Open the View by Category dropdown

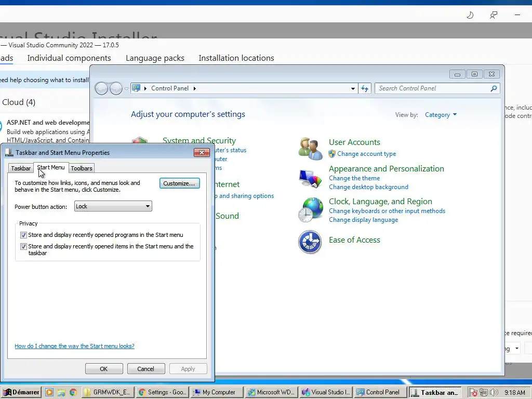pyautogui.click(x=441, y=115)
